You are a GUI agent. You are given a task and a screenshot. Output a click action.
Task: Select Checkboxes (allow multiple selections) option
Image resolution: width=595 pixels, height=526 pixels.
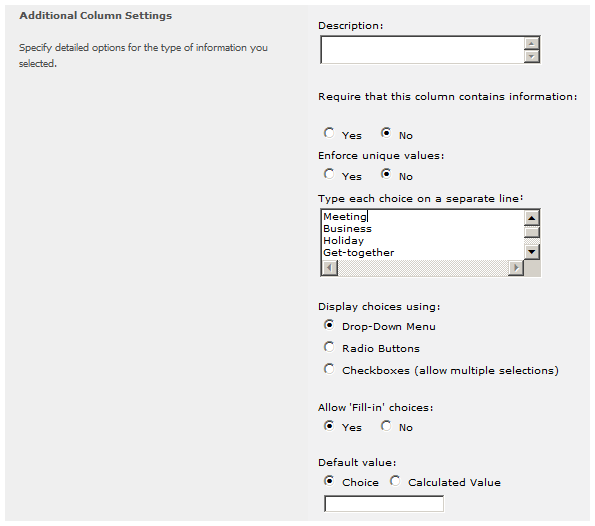pos(329,369)
